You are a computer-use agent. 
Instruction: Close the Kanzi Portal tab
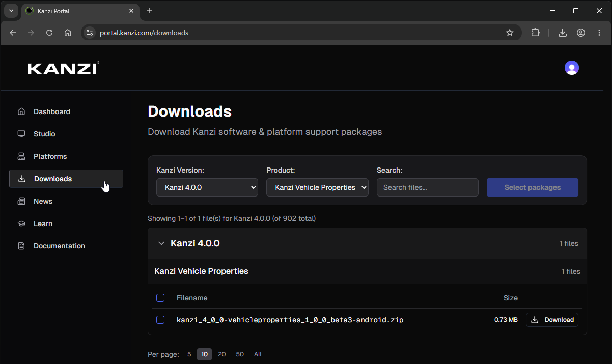pyautogui.click(x=131, y=11)
